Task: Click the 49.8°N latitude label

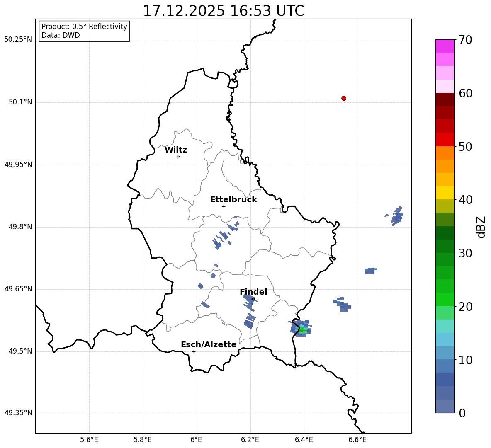Action: point(21,227)
